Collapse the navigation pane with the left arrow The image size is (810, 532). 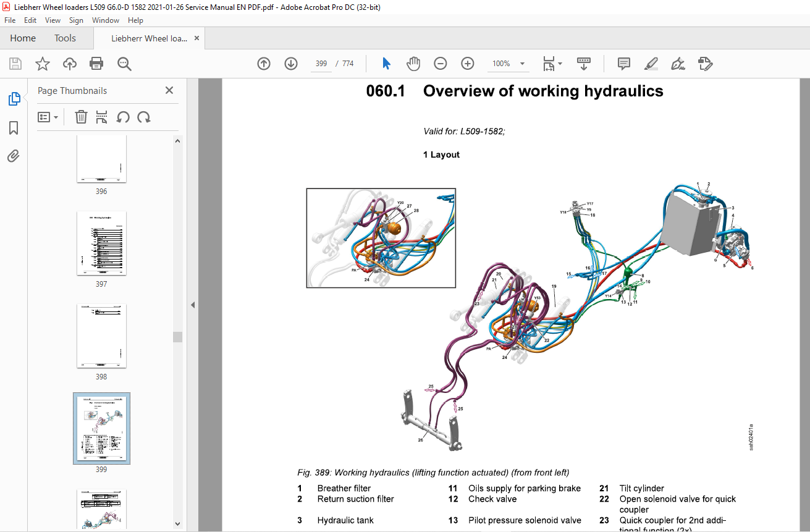coord(192,305)
